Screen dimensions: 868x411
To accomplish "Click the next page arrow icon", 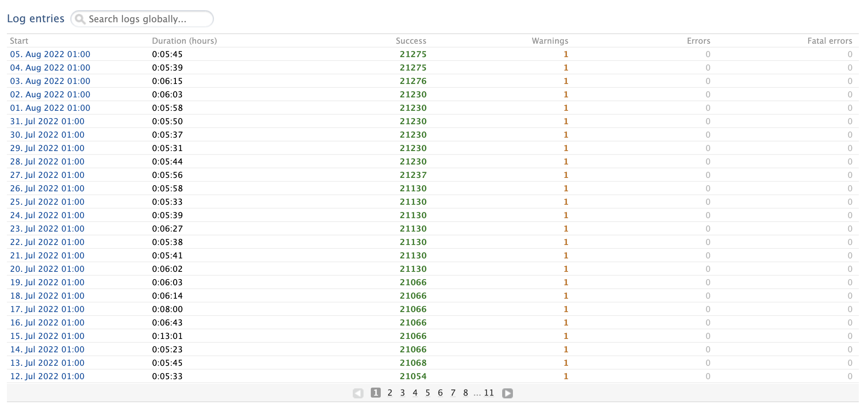I will coord(508,393).
